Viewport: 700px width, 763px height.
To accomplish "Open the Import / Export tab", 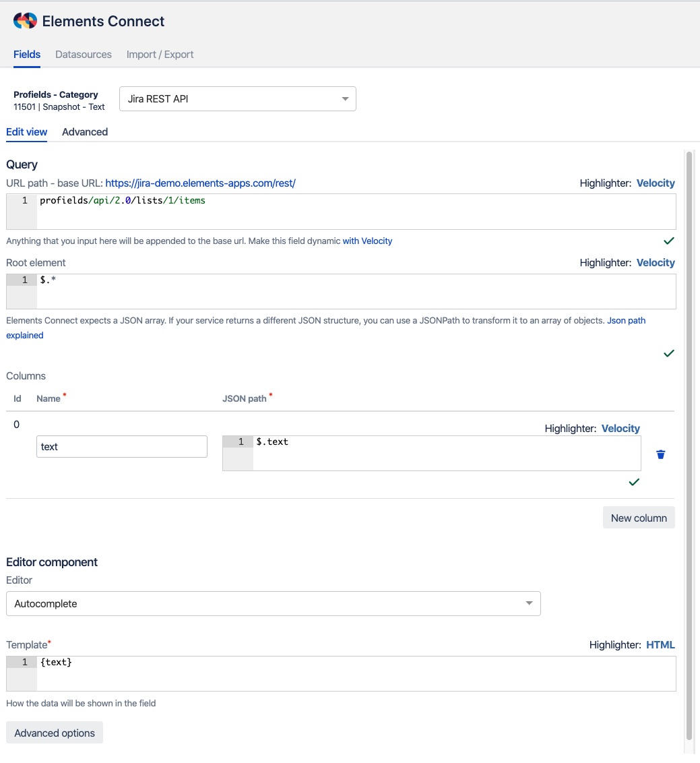I will click(160, 55).
